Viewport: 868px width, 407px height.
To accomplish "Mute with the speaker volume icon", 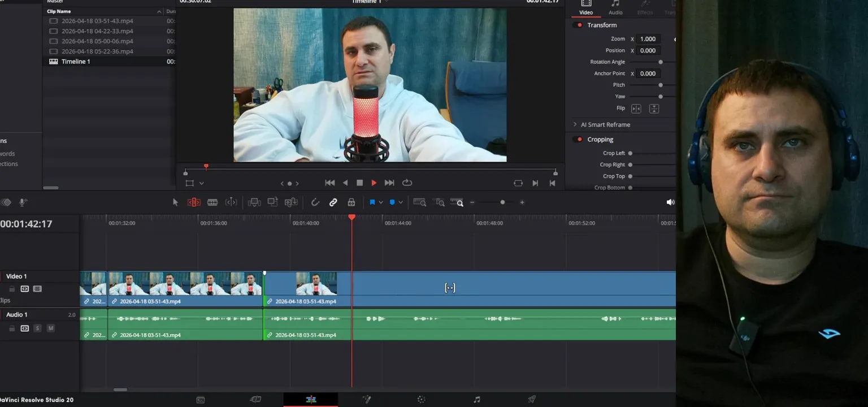I will tap(670, 202).
